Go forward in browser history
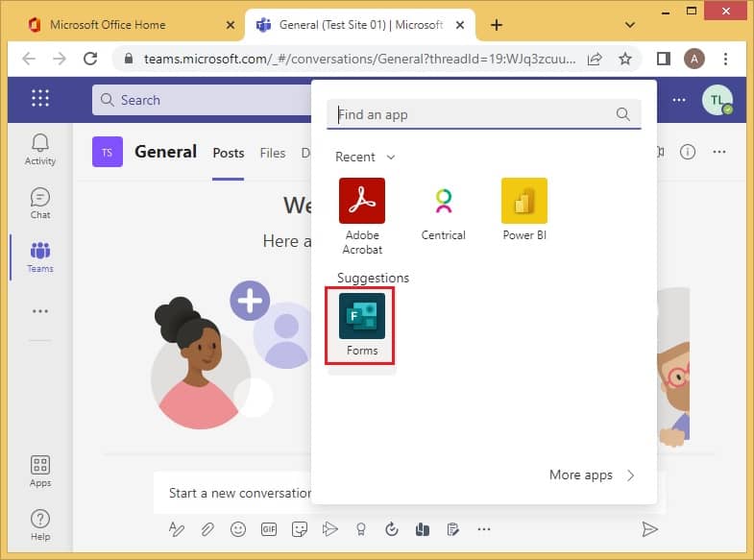The width and height of the screenshot is (754, 560). [x=60, y=59]
